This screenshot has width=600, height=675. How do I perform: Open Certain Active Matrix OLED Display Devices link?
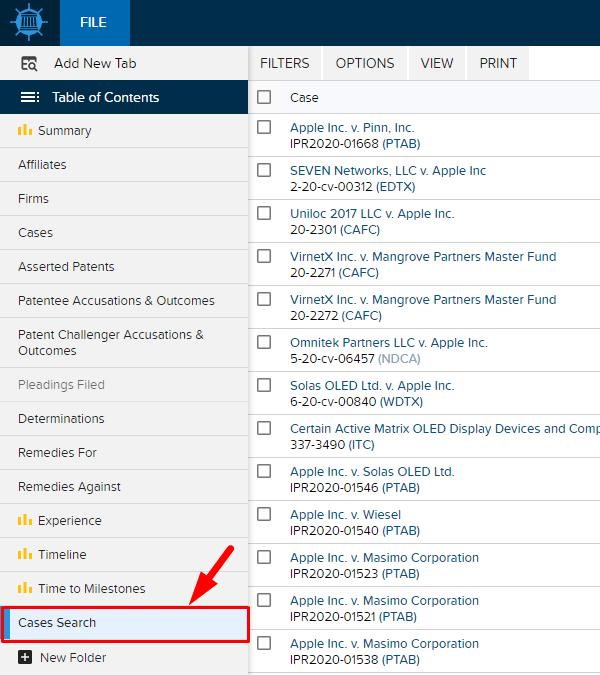pyautogui.click(x=445, y=429)
